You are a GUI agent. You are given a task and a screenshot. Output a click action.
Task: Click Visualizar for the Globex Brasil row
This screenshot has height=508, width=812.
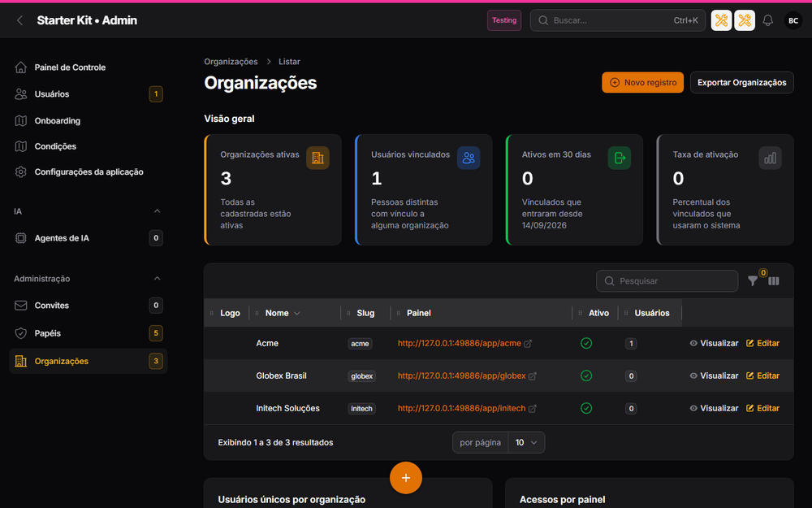tap(714, 376)
